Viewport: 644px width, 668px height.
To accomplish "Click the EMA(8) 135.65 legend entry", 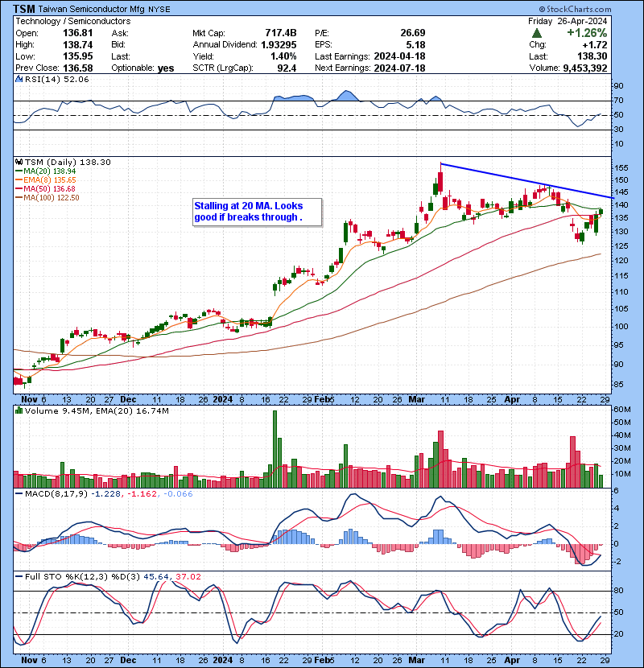I will click(46, 180).
